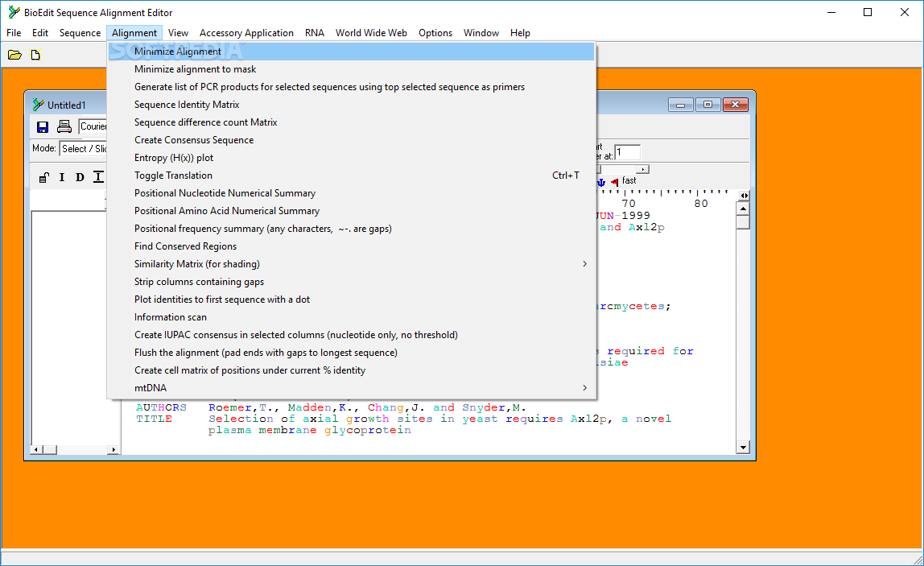The image size is (924, 566).
Task: Click ruler position 80
Action: pos(701,204)
